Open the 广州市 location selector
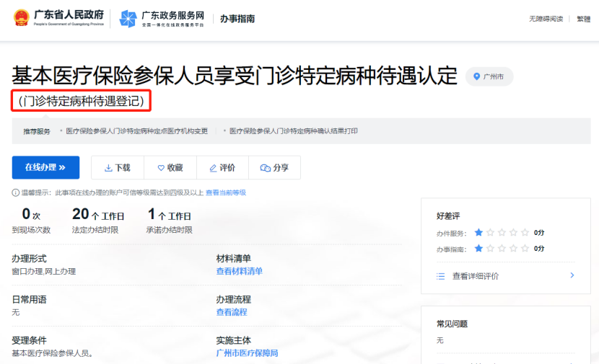Screen dimensions: 599x364 pyautogui.click(x=489, y=76)
